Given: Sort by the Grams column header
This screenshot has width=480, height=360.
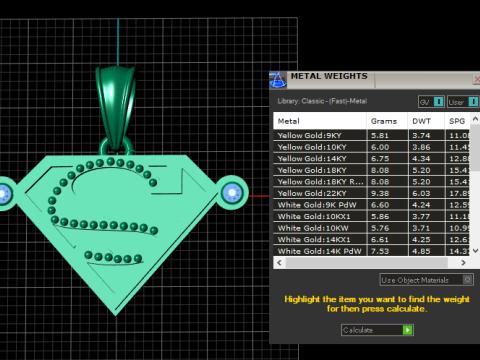Looking at the screenshot, I should tap(387, 121).
